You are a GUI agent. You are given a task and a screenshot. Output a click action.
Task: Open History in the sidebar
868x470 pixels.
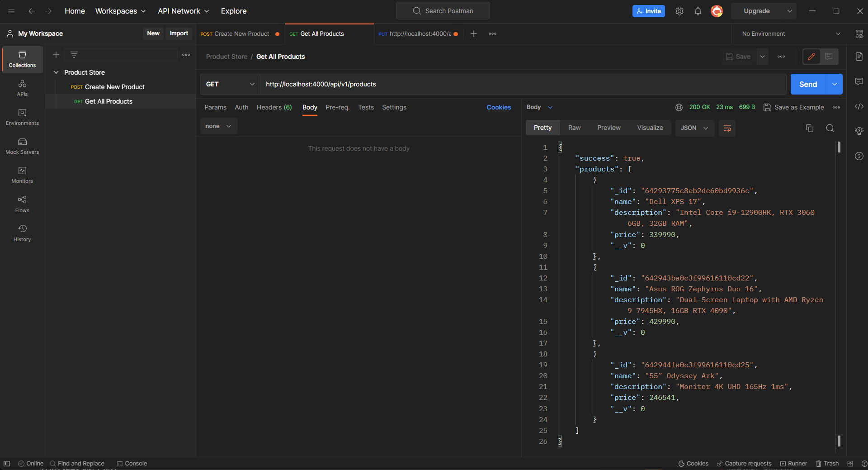coord(22,233)
